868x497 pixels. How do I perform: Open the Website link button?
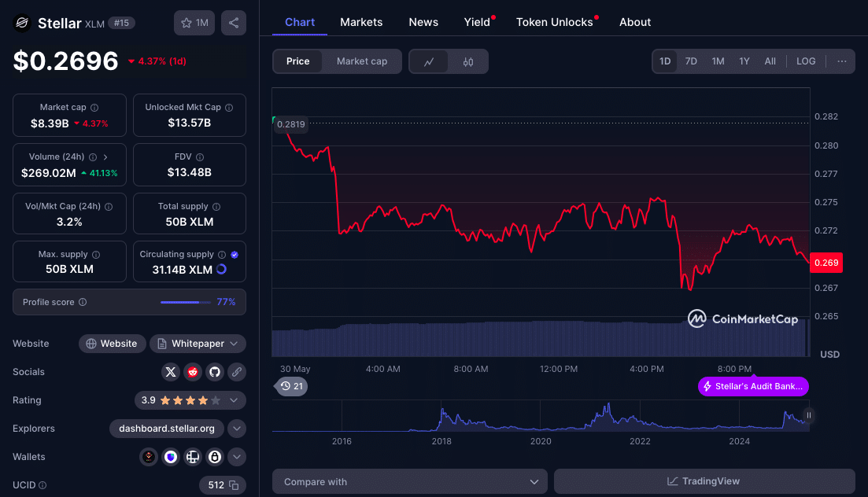point(113,344)
